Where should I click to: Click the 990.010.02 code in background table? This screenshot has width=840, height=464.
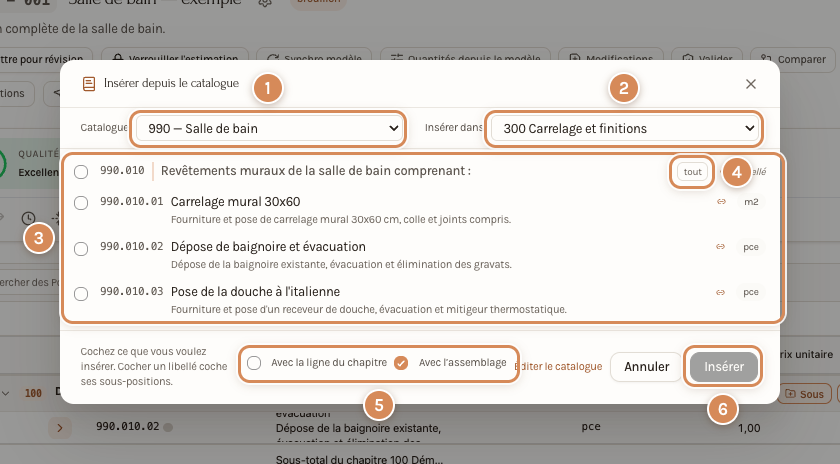coord(128,426)
